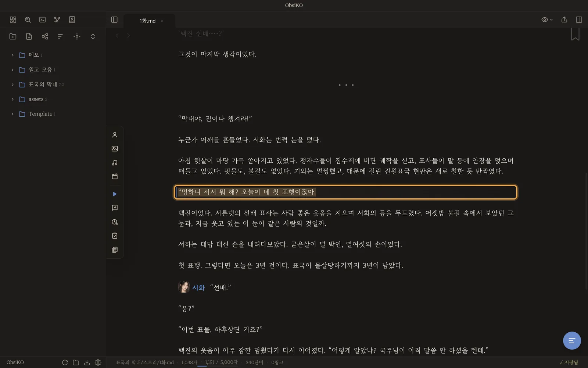Expand the Template folder
The image size is (588, 368).
pos(12,114)
